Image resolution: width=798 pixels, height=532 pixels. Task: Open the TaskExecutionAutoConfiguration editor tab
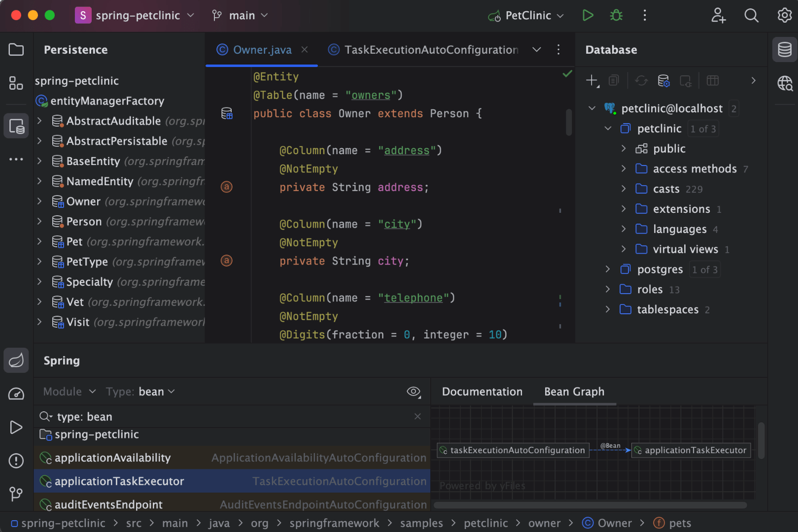[432, 49]
